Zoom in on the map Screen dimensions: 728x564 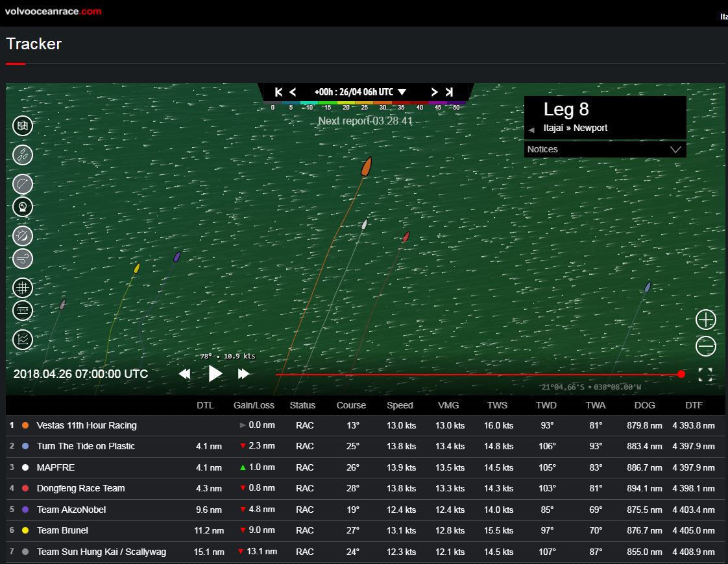(x=705, y=320)
